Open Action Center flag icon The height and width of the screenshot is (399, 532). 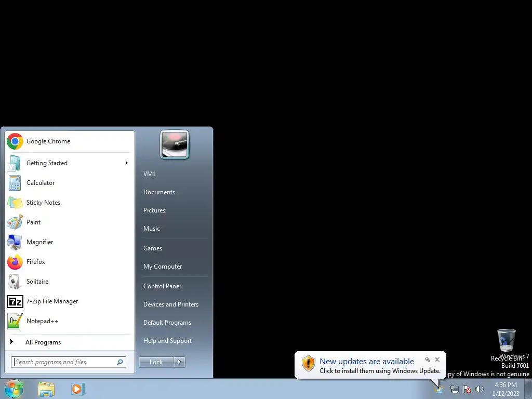coord(467,389)
